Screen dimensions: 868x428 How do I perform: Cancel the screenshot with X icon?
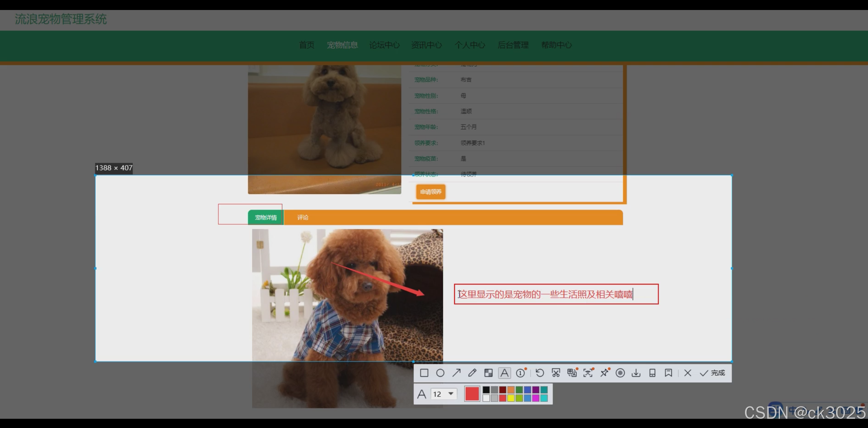coord(688,373)
